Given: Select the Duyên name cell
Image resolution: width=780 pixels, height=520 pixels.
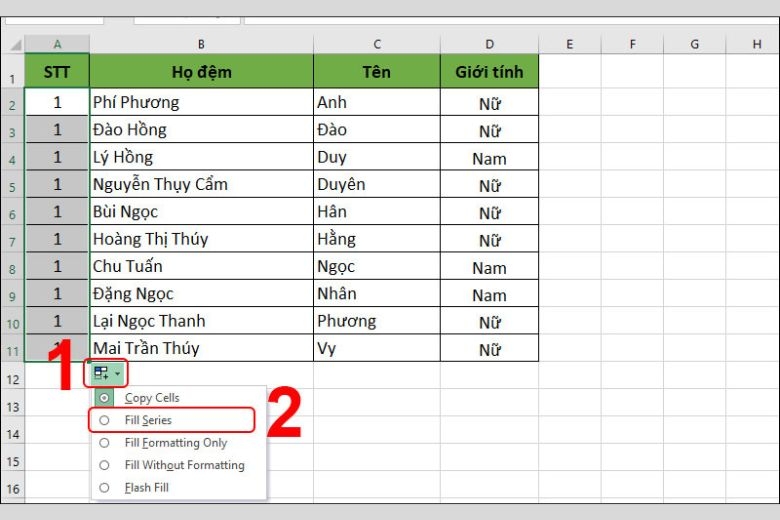Looking at the screenshot, I should pos(377,184).
